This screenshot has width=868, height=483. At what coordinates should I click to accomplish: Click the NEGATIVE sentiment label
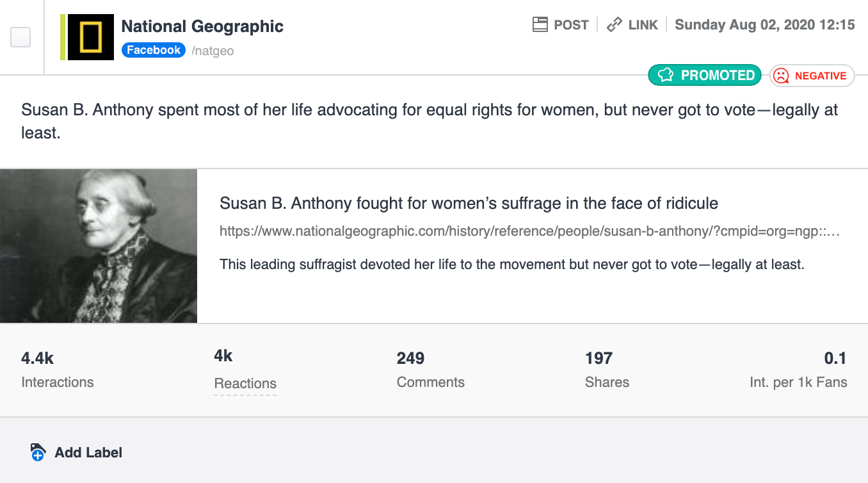click(821, 76)
